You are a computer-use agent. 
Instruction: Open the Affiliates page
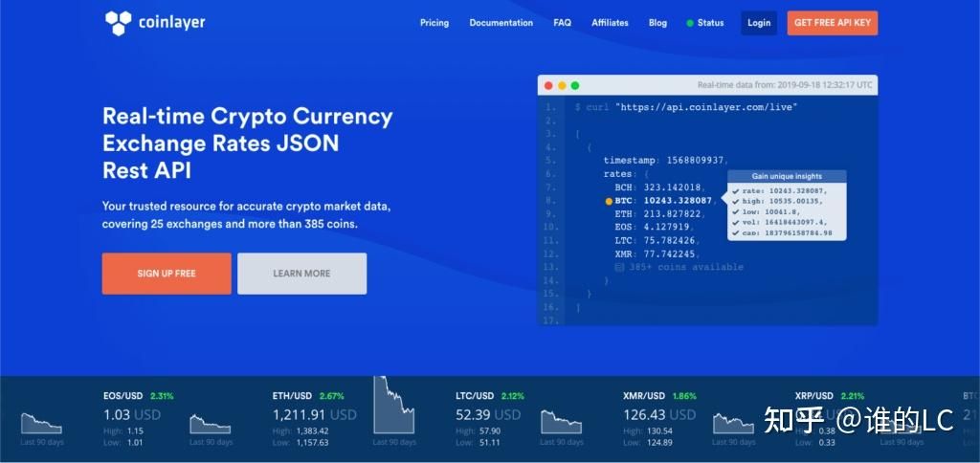click(610, 23)
